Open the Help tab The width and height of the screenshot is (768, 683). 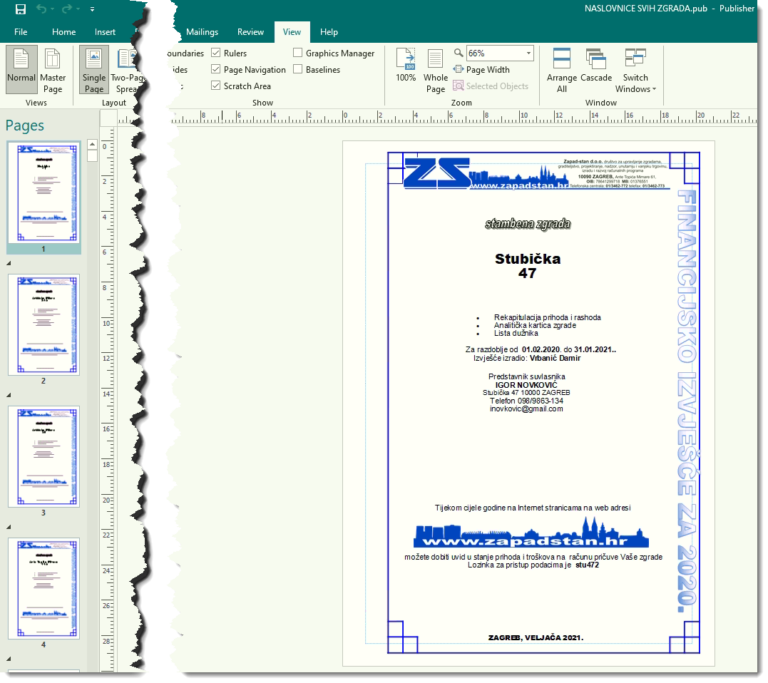pos(328,32)
